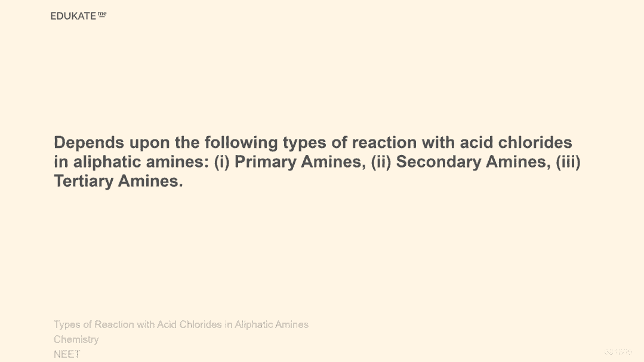This screenshot has width=644, height=362.
Task: Select the NEET exam label
Action: [67, 354]
